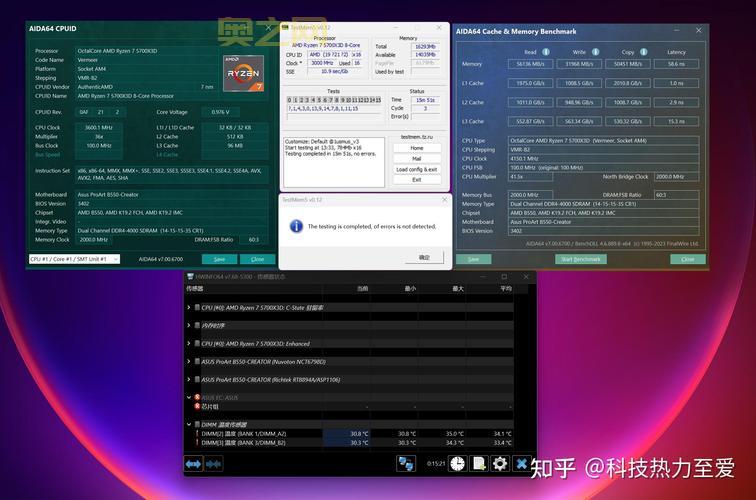756x500 pixels.
Task: Click L3 Cache Read value field
Action: pos(530,122)
